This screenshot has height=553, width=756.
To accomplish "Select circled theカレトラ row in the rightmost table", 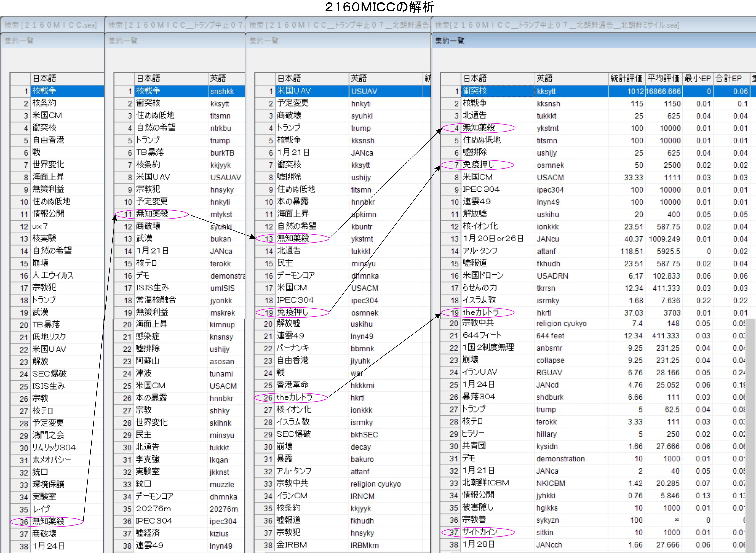I will [x=481, y=312].
